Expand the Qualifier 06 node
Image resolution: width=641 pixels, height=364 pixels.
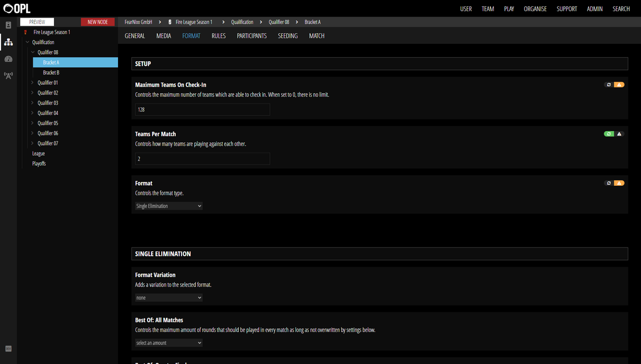(33, 133)
